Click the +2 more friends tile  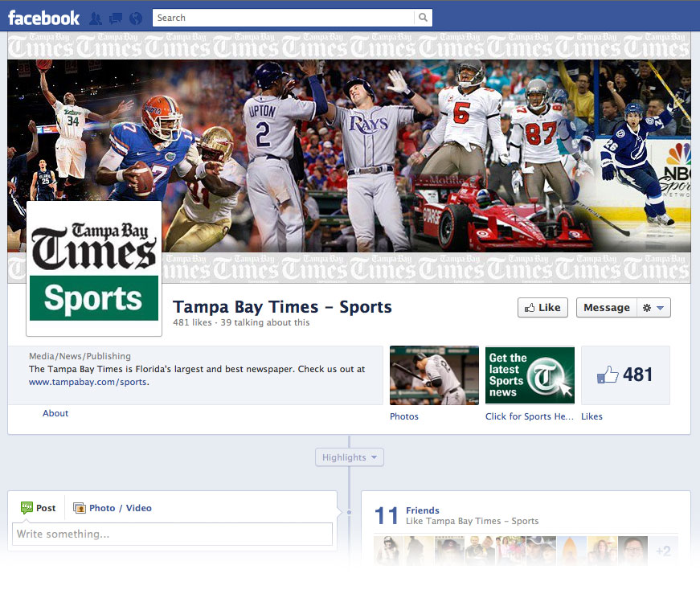pyautogui.click(x=663, y=551)
